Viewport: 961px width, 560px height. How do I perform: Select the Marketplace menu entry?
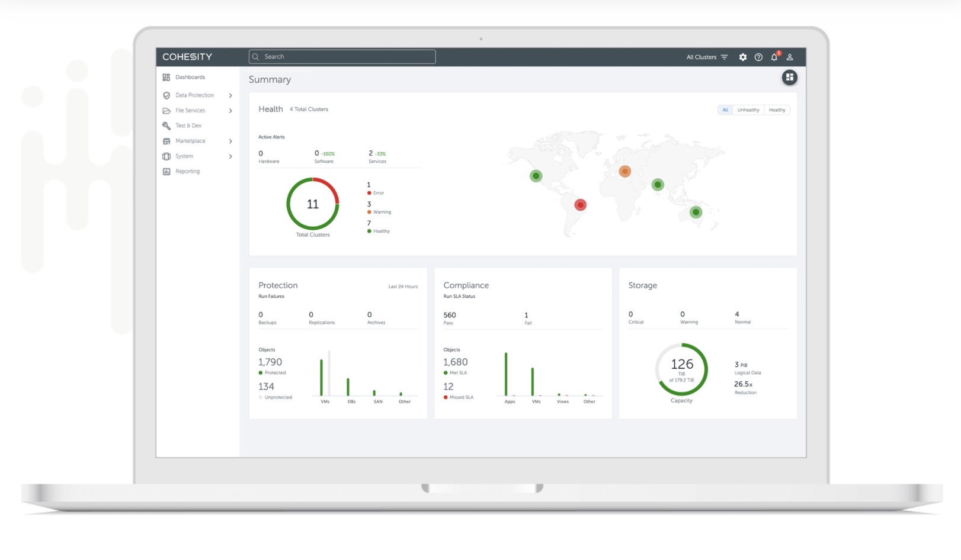pyautogui.click(x=190, y=141)
